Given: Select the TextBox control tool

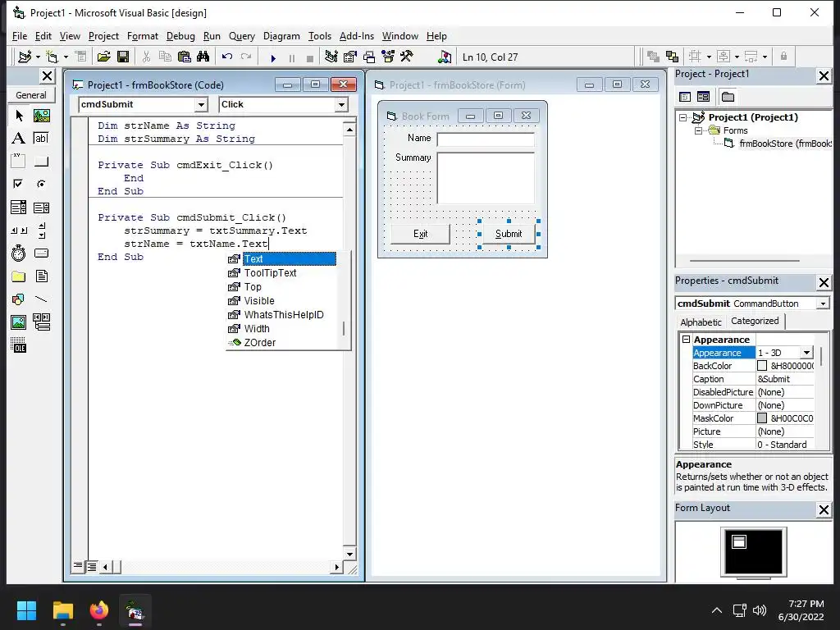Looking at the screenshot, I should pyautogui.click(x=41, y=138).
